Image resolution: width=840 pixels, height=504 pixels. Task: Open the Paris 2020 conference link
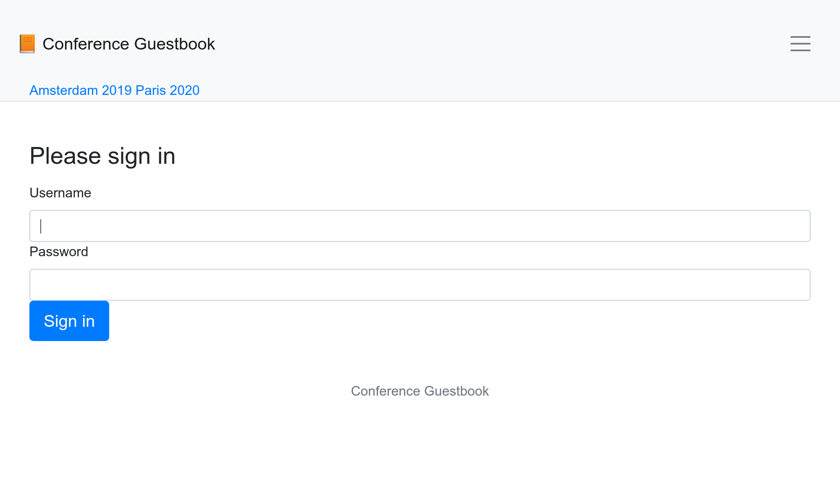(x=168, y=90)
